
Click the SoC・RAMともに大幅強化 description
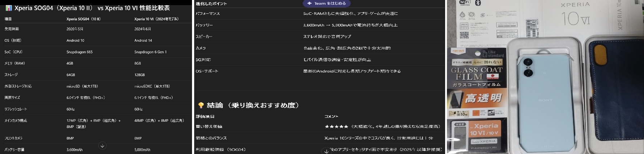[x=351, y=14]
